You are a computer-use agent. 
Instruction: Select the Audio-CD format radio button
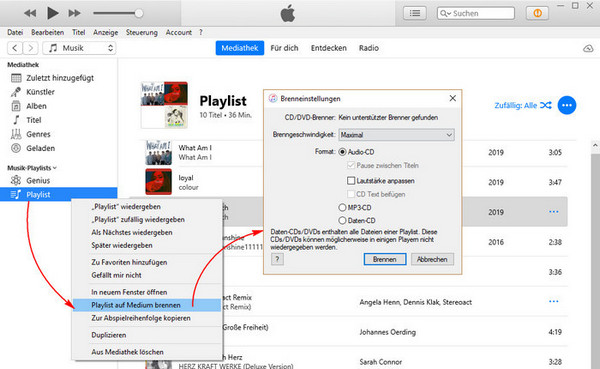342,152
